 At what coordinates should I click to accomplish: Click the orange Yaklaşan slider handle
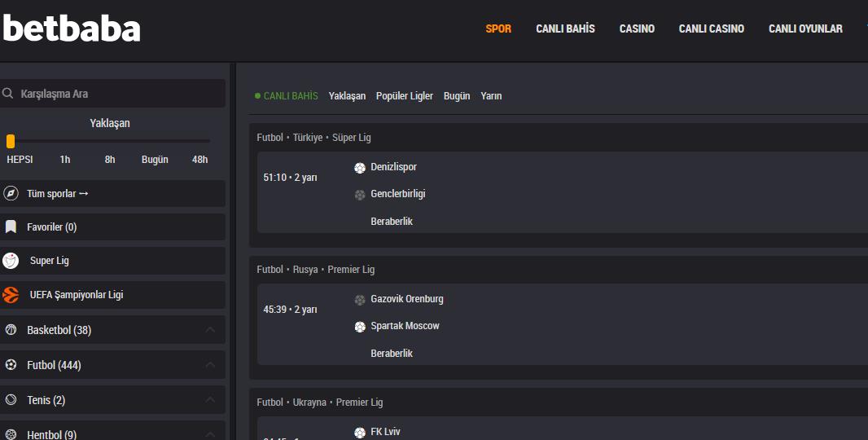pos(10,141)
